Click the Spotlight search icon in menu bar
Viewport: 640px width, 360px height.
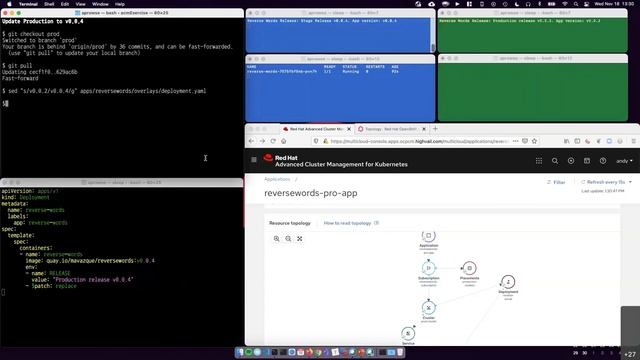coord(576,4)
